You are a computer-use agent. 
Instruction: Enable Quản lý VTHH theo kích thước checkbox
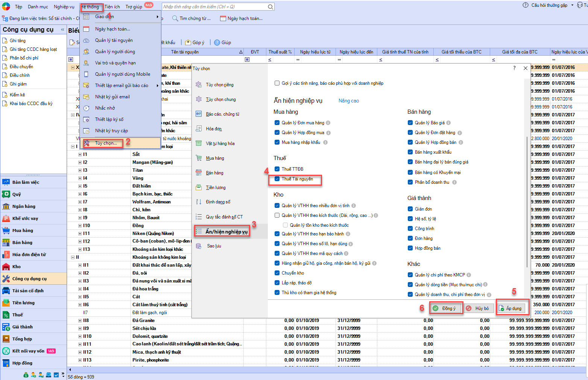[277, 215]
